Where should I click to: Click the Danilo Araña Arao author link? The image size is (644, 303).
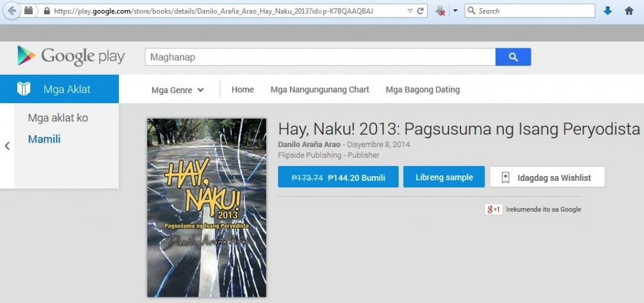pos(309,145)
